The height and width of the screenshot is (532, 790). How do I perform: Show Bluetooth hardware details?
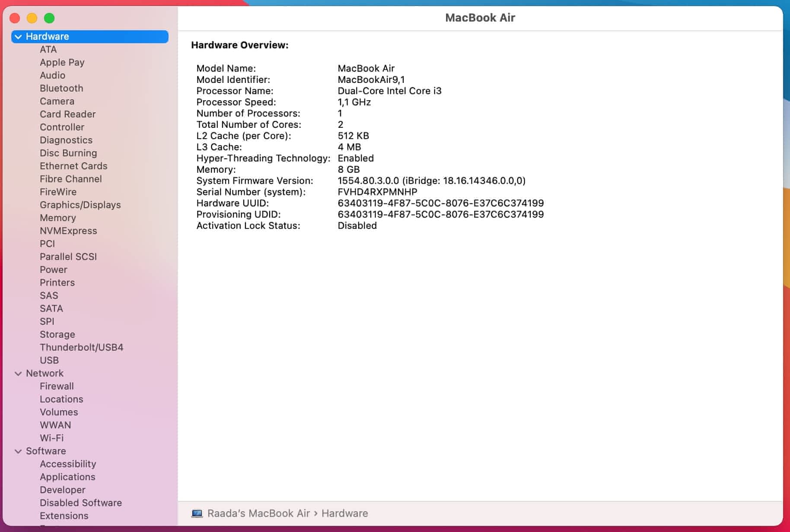pos(61,89)
